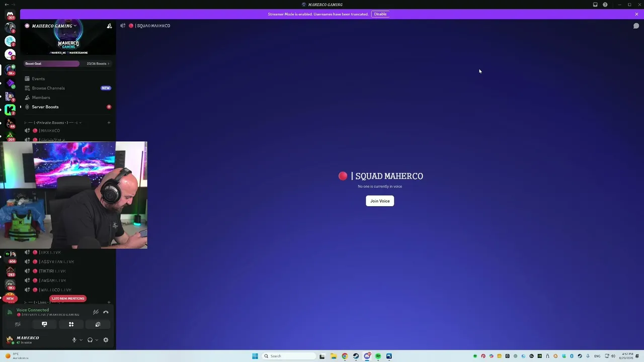Disconnect from voice channel
644x362 pixels.
coord(106,312)
